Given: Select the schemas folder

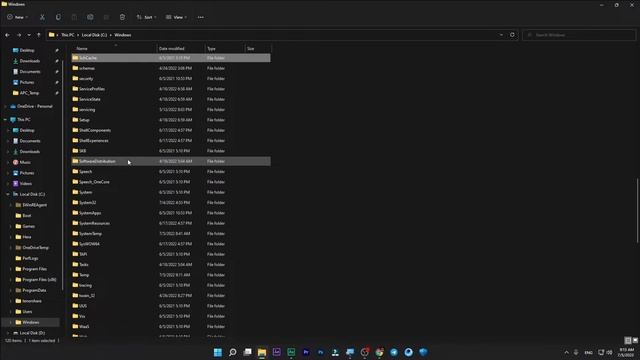Looking at the screenshot, I should (x=171, y=68).
